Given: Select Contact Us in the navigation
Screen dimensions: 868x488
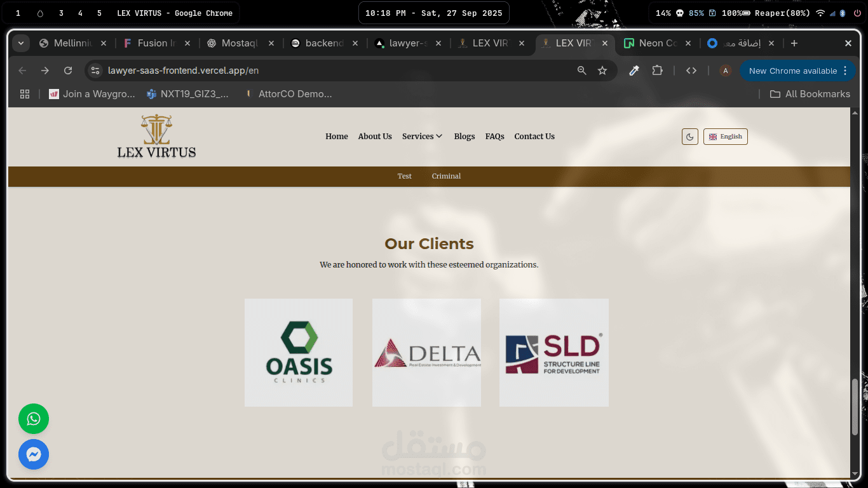Looking at the screenshot, I should (x=534, y=137).
